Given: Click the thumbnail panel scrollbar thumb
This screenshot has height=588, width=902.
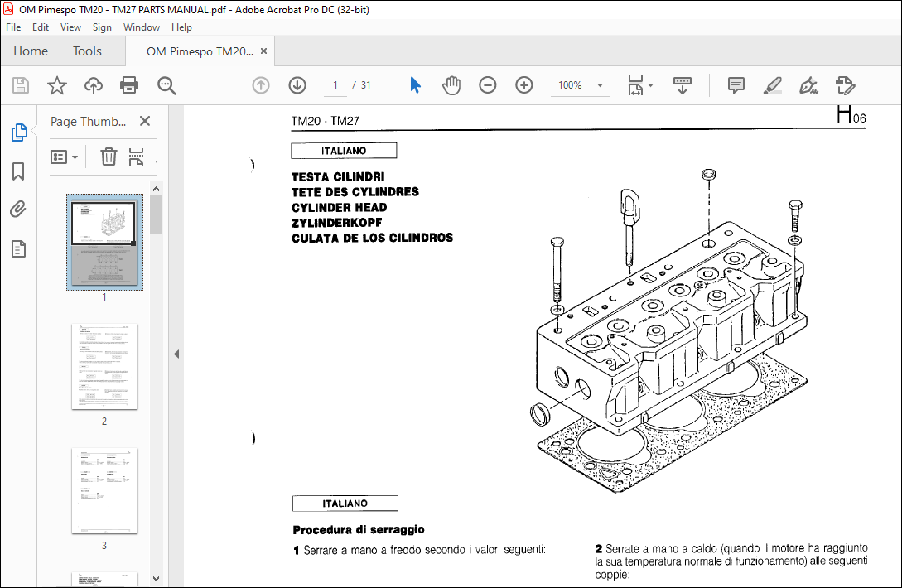Looking at the screenshot, I should pyautogui.click(x=156, y=214).
